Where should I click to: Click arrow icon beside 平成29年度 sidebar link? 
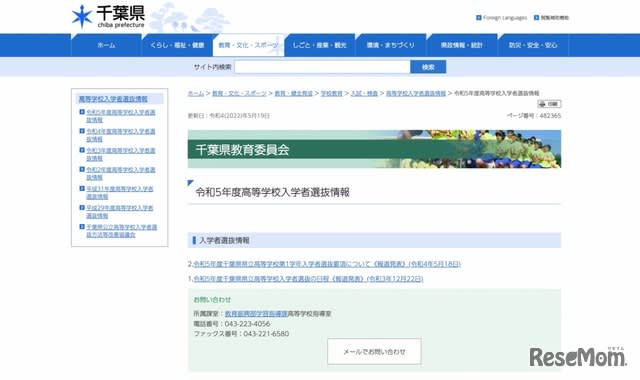82,208
